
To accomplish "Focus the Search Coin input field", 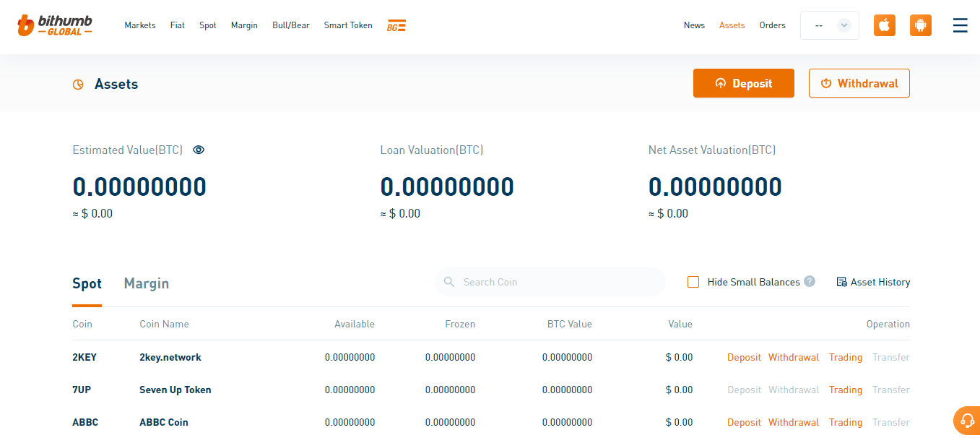I will (x=556, y=282).
